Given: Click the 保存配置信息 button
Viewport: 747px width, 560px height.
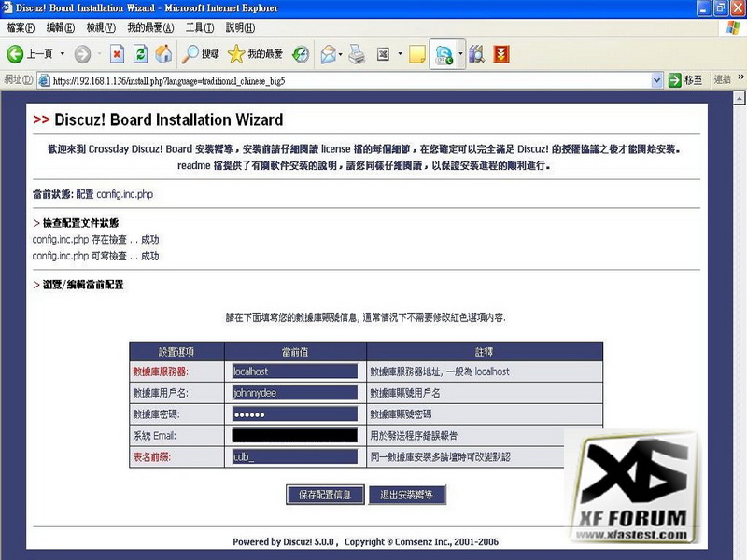Looking at the screenshot, I should coord(325,495).
